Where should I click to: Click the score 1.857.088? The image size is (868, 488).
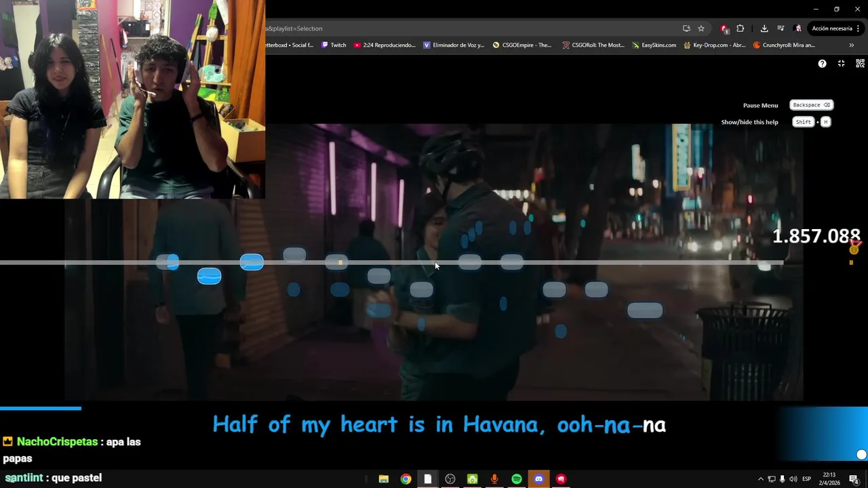pyautogui.click(x=816, y=236)
